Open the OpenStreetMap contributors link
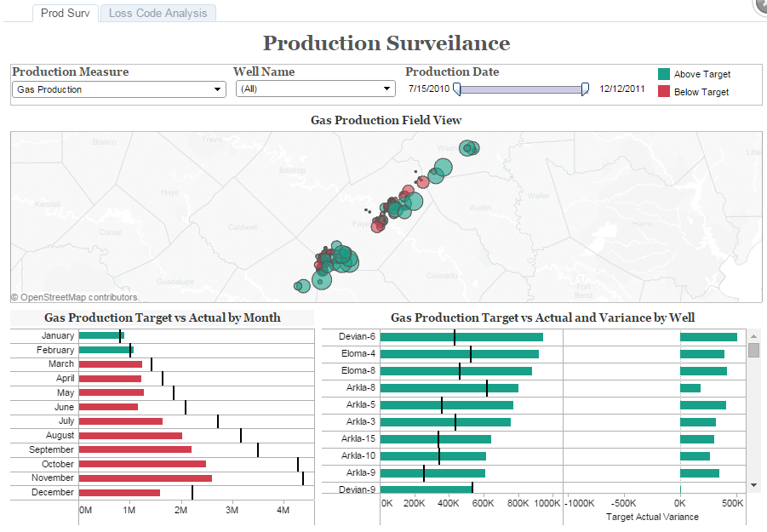This screenshot has width=767, height=532. [x=74, y=297]
